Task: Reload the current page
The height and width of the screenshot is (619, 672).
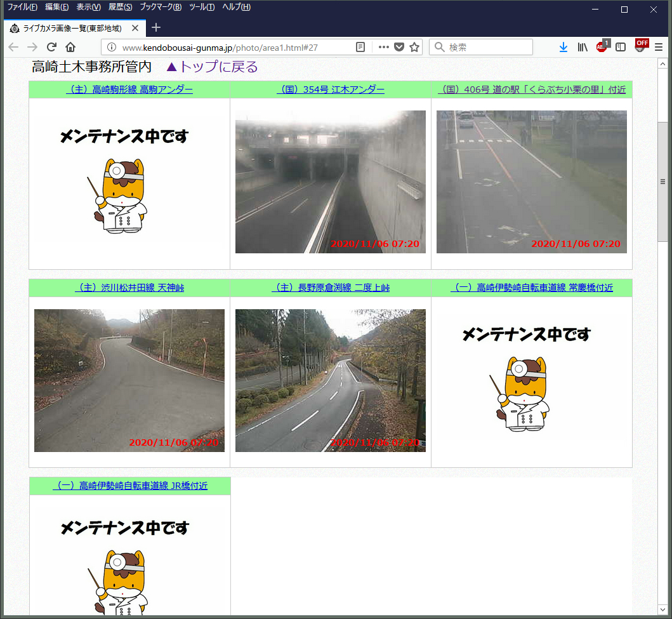Action: 51,47
